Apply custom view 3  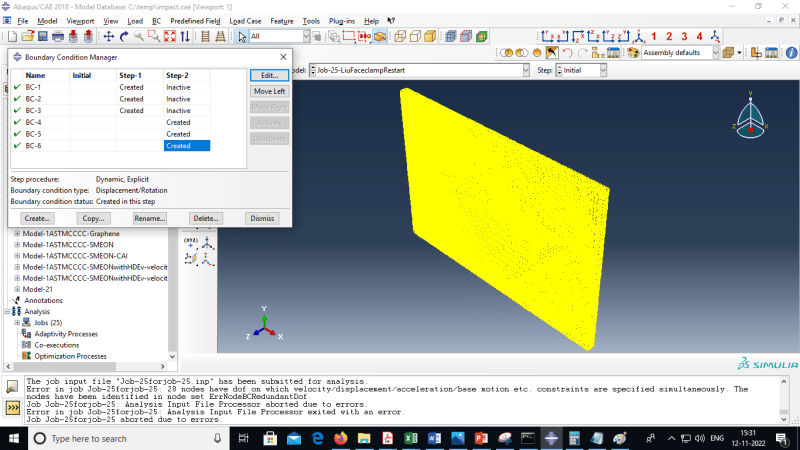[x=684, y=36]
